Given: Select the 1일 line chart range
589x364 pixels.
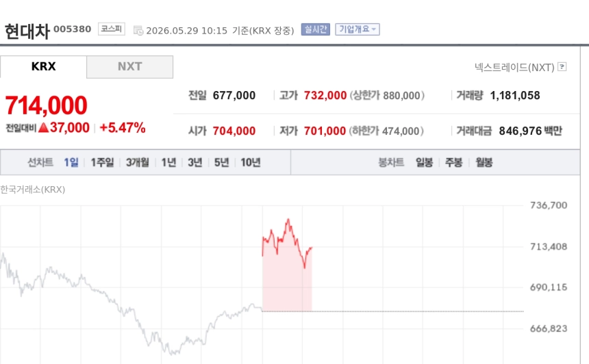Looking at the screenshot, I should point(71,162).
